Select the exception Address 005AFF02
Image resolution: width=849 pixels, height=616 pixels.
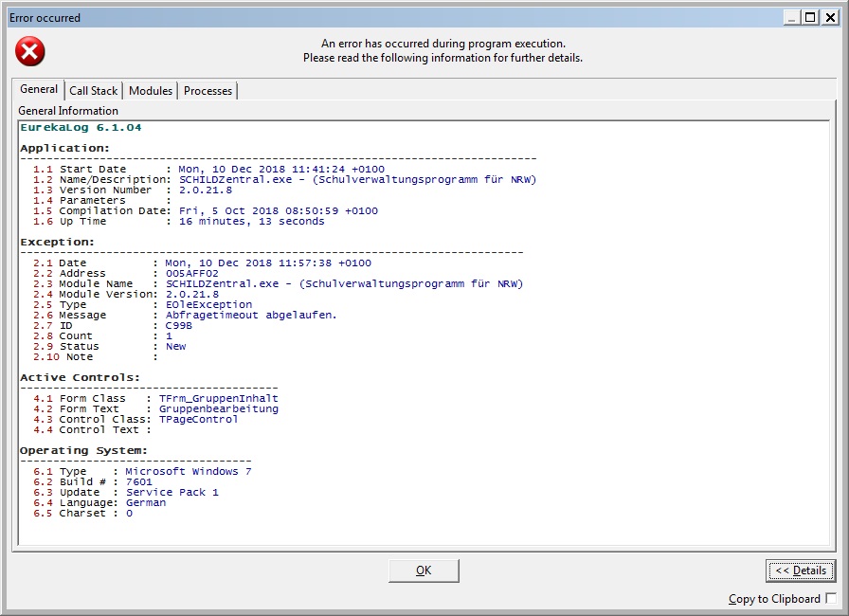pyautogui.click(x=192, y=273)
